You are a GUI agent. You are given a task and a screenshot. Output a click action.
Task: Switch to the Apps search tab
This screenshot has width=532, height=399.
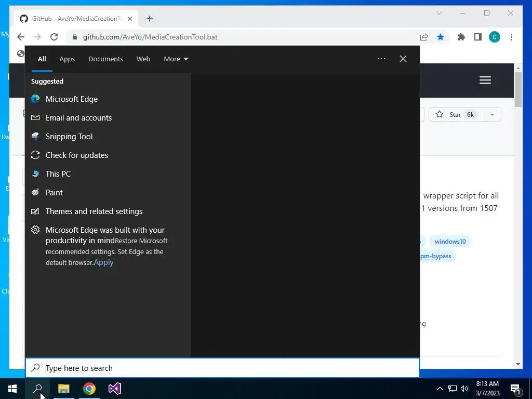tap(67, 59)
